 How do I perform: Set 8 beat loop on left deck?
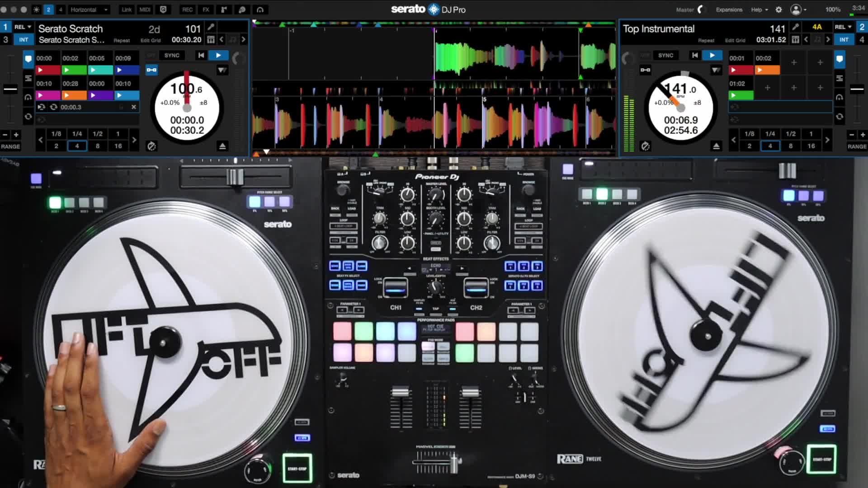coord(97,146)
